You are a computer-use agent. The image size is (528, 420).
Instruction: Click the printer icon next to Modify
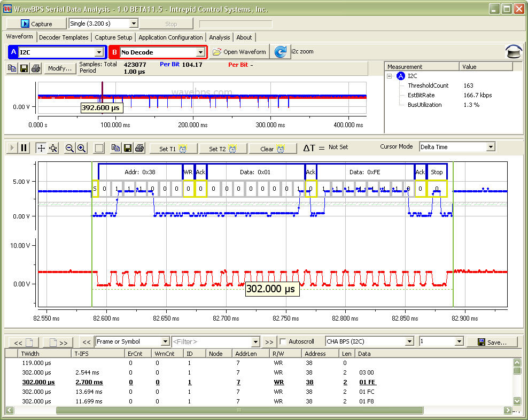36,68
